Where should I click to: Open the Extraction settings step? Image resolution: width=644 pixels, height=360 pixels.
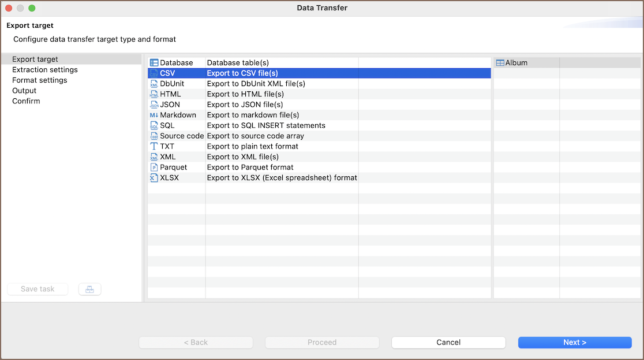pyautogui.click(x=45, y=70)
